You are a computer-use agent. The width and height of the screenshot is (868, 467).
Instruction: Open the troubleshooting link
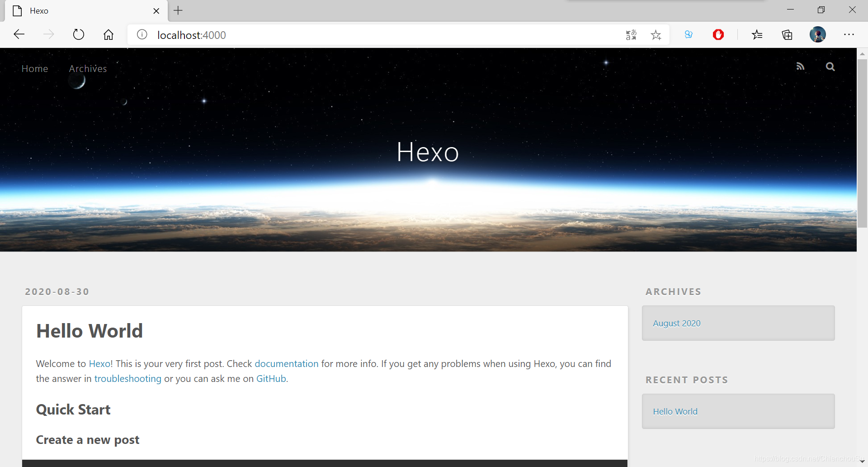[128, 379]
